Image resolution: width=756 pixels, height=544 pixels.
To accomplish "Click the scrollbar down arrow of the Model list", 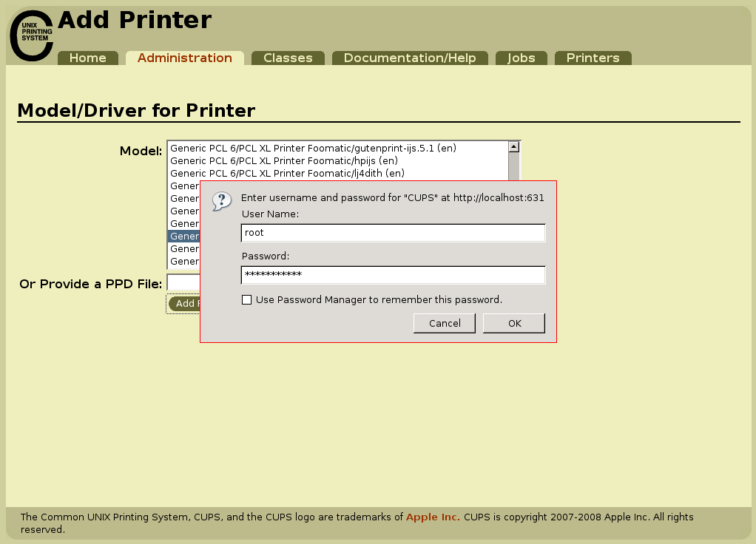I will 513,262.
